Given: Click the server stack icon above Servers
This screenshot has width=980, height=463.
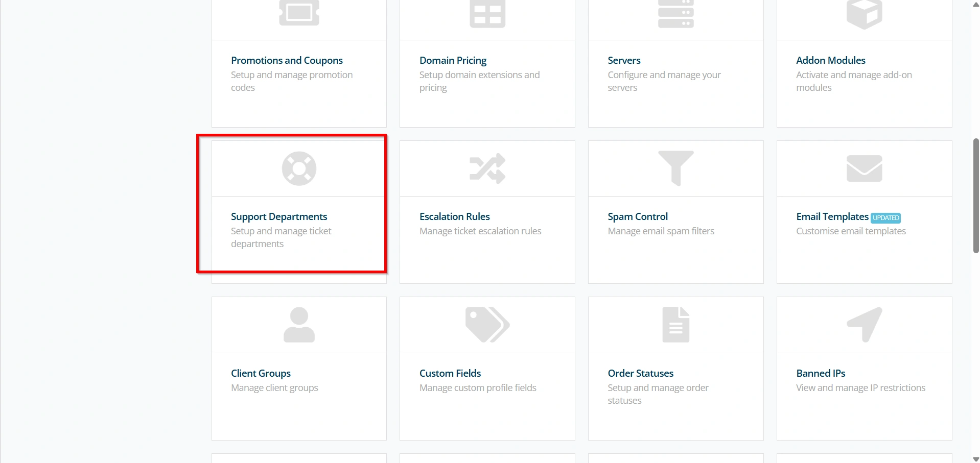Looking at the screenshot, I should tap(675, 14).
